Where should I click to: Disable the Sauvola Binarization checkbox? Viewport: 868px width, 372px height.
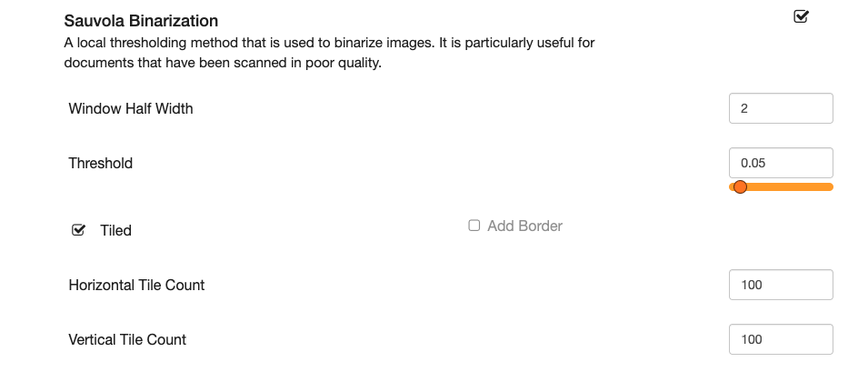coord(801,16)
